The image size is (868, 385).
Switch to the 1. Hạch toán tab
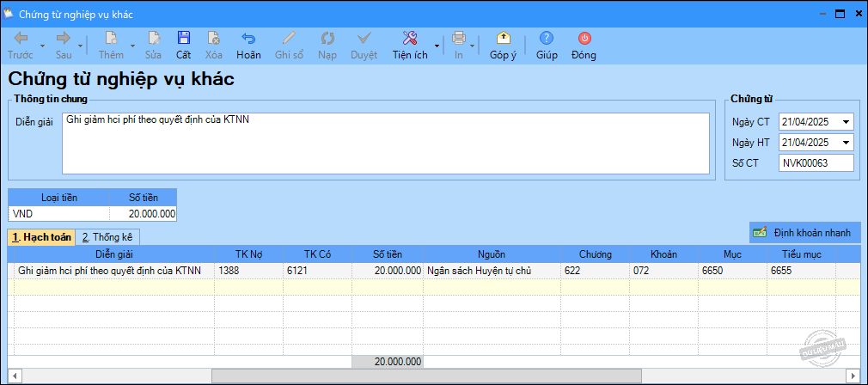click(x=42, y=236)
